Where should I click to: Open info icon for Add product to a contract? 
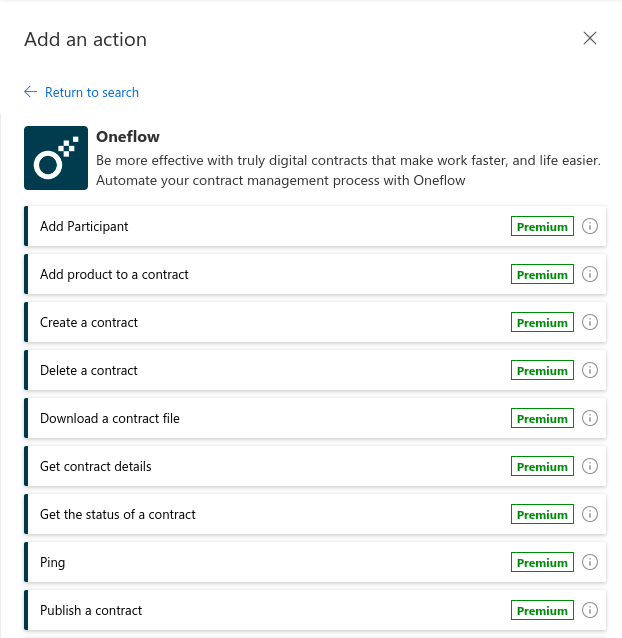click(589, 274)
